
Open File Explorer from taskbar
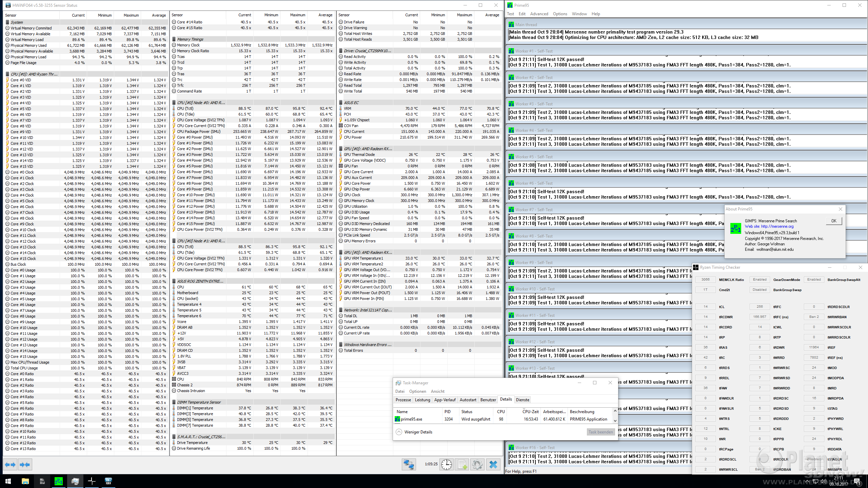coord(25,481)
